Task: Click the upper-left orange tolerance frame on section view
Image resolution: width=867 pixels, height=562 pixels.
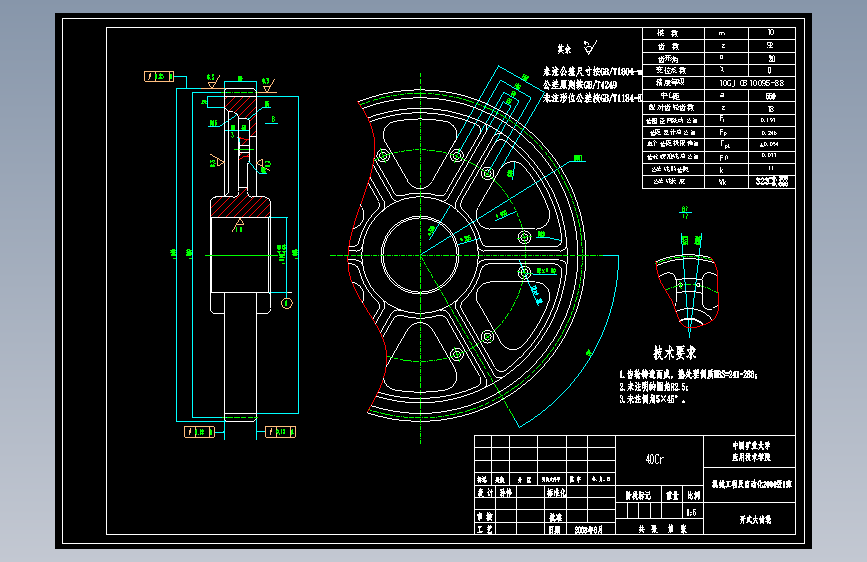Action: [159, 76]
